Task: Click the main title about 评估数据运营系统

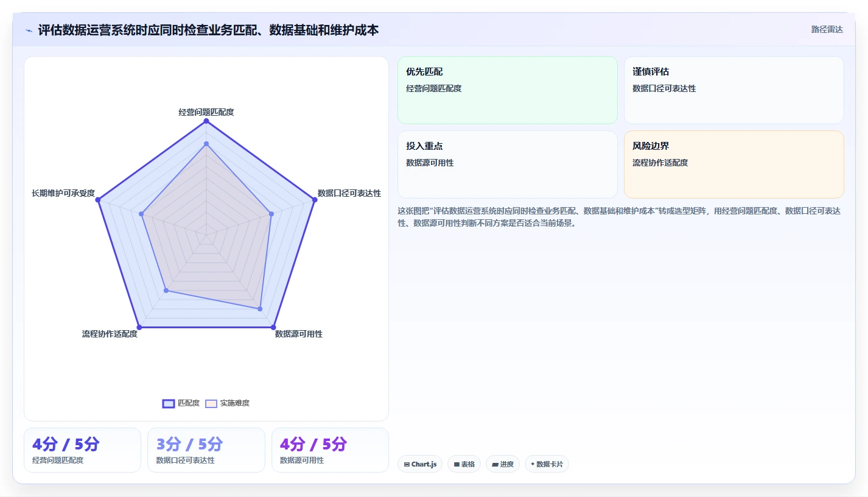Action: (208, 30)
